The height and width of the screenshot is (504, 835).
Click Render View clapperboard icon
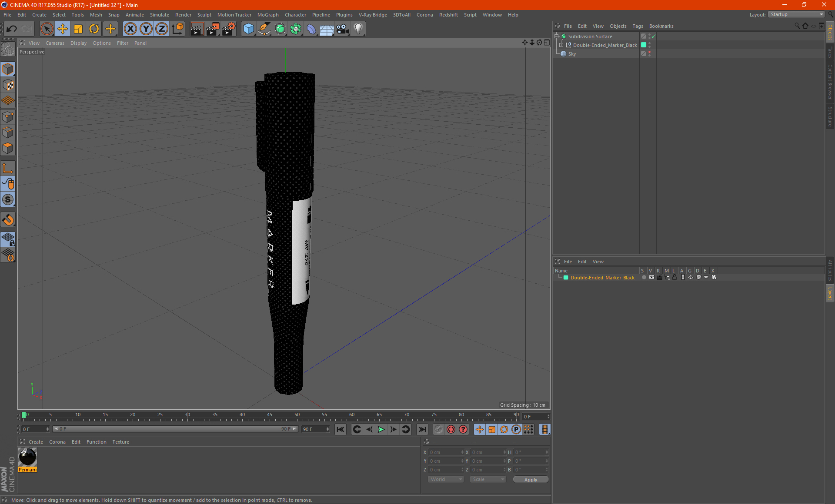[197, 29]
